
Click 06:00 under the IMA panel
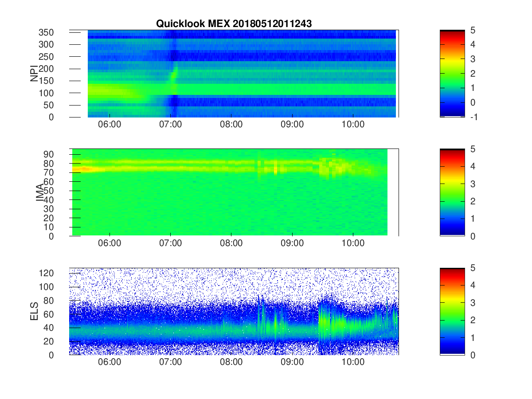[110, 243]
